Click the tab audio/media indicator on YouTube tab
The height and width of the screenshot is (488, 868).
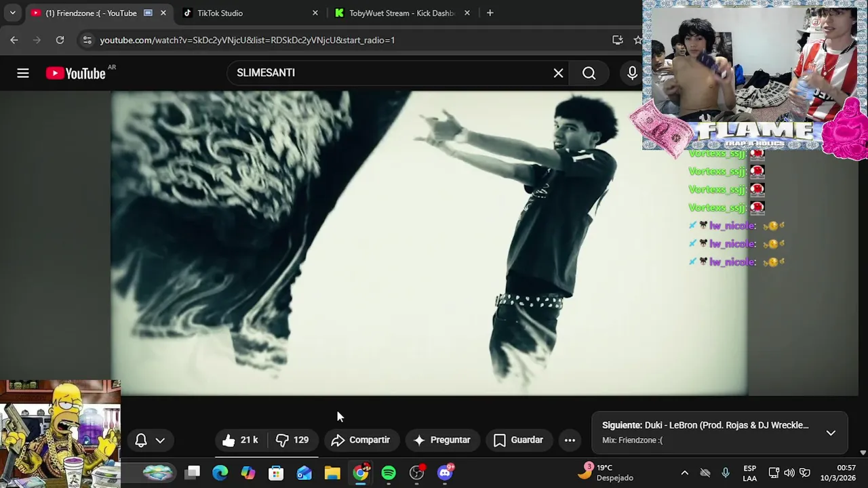(148, 13)
